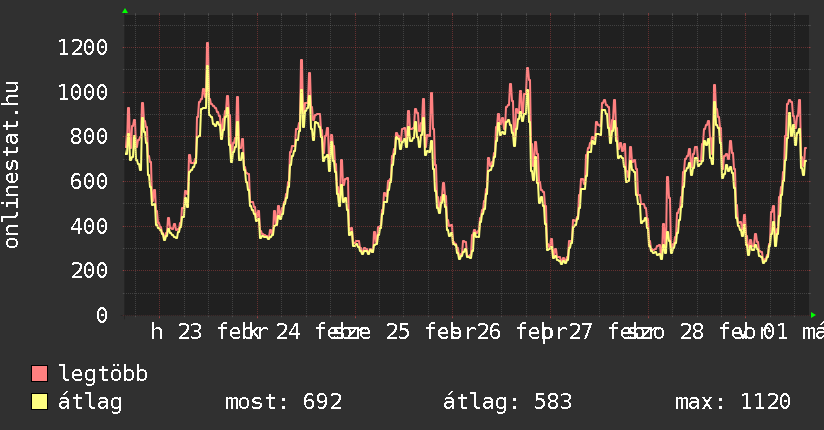
Task: Click the 'átlag: 583' average statistic
Action: 507,402
